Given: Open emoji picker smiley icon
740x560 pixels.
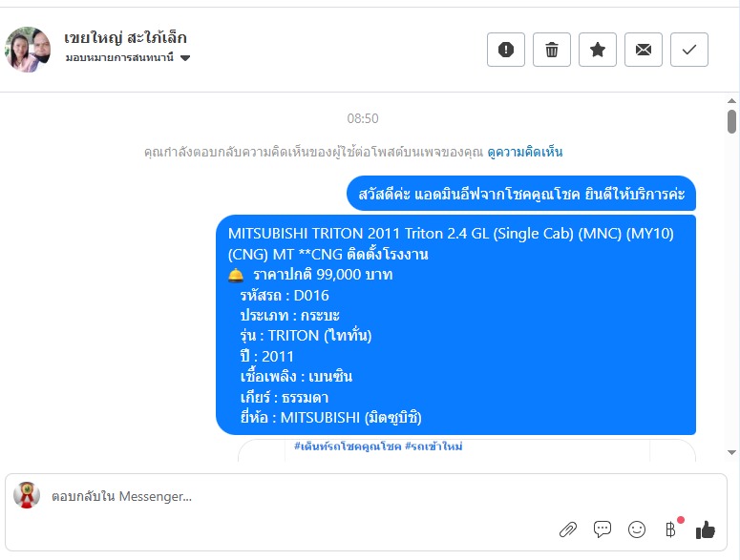Looking at the screenshot, I should pyautogui.click(x=637, y=529).
